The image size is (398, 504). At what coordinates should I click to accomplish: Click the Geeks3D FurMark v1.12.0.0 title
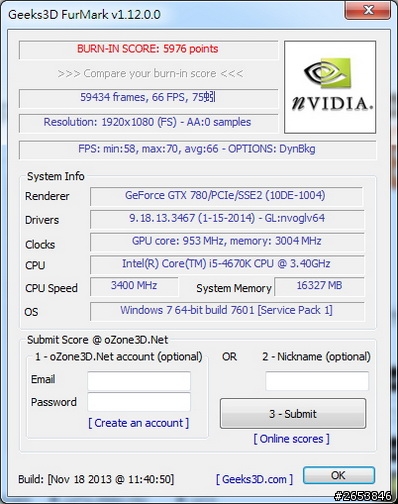[84, 15]
